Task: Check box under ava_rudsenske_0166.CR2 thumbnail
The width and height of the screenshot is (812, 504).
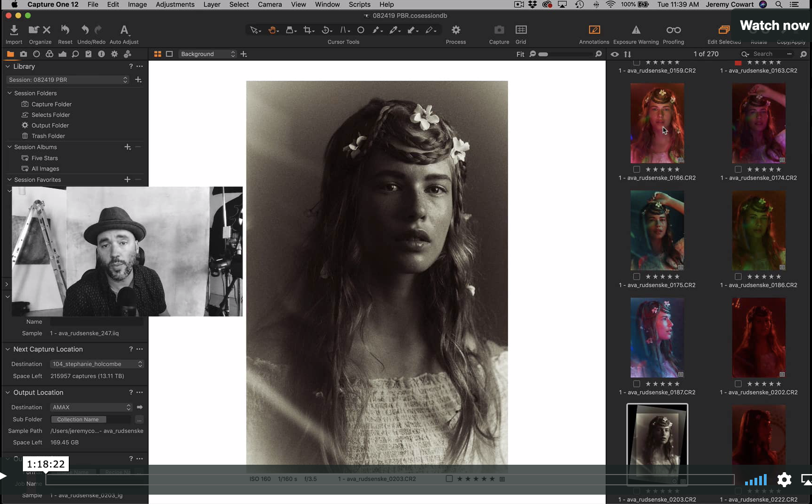Action: pos(636,169)
